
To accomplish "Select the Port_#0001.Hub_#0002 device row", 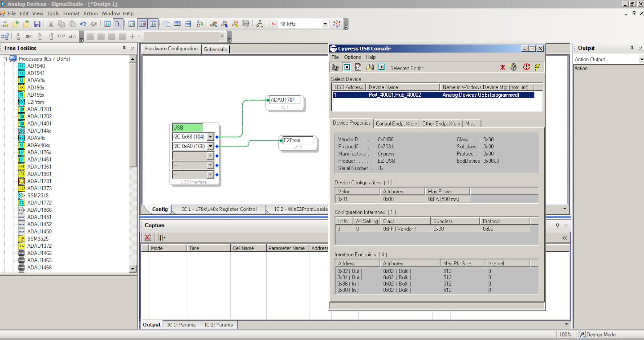I will click(x=433, y=95).
